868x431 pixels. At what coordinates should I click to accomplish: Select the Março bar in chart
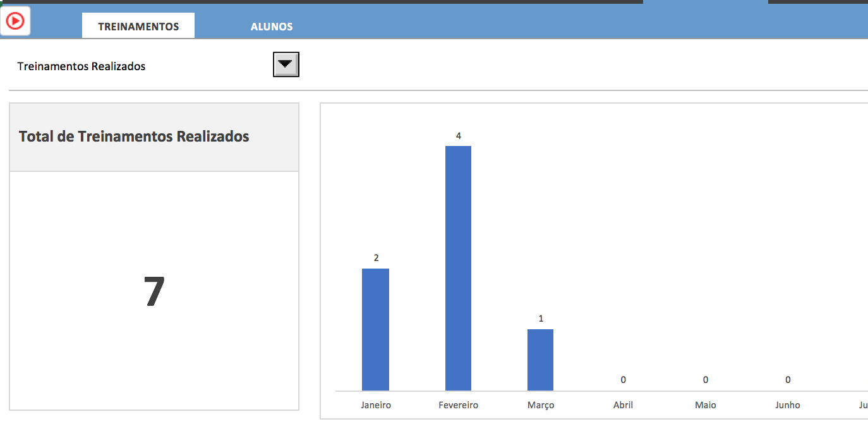coord(540,360)
